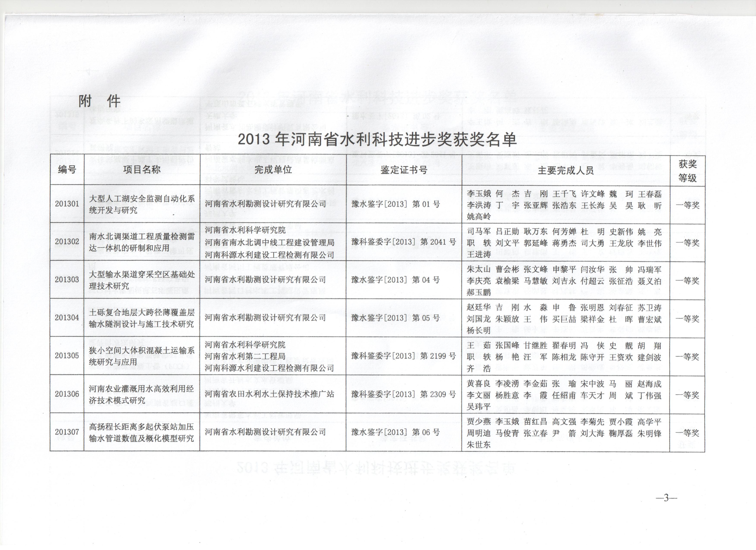The image size is (756, 550).
Task: Click '一等奖' in row 201302
Action: pos(687,243)
